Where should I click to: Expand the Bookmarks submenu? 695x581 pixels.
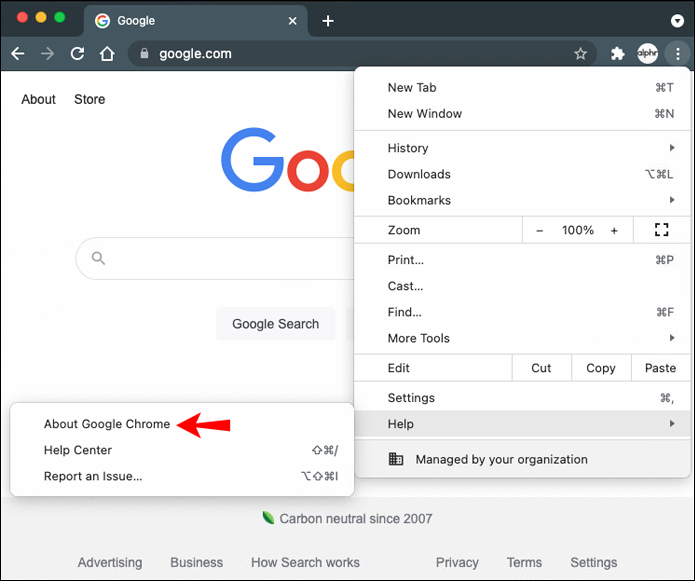(x=522, y=200)
